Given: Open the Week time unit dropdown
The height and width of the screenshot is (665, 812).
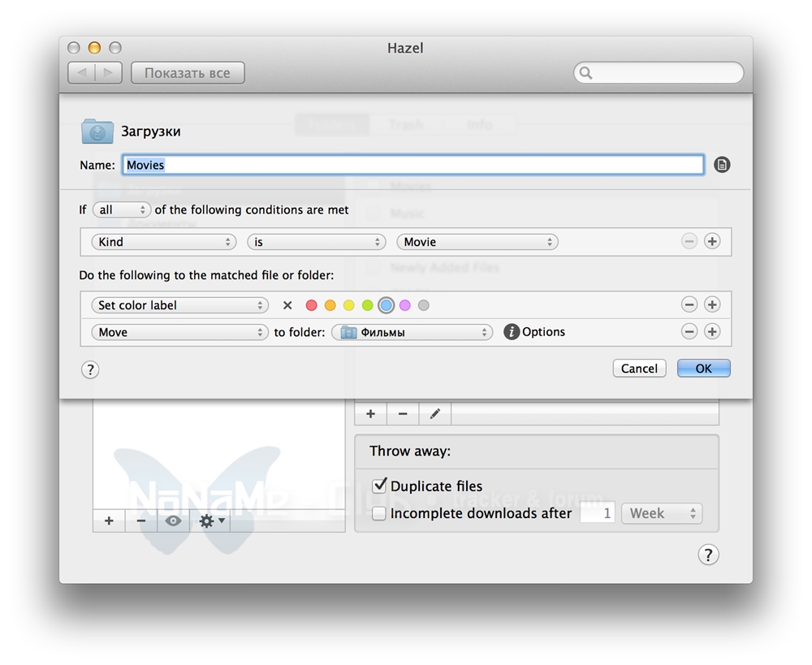Looking at the screenshot, I should [662, 513].
